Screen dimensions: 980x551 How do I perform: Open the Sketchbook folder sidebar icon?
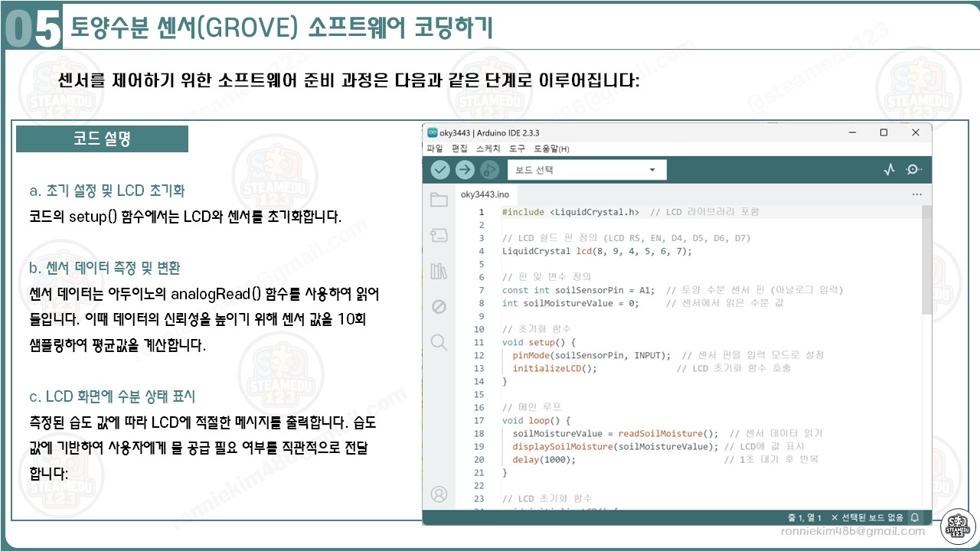439,201
